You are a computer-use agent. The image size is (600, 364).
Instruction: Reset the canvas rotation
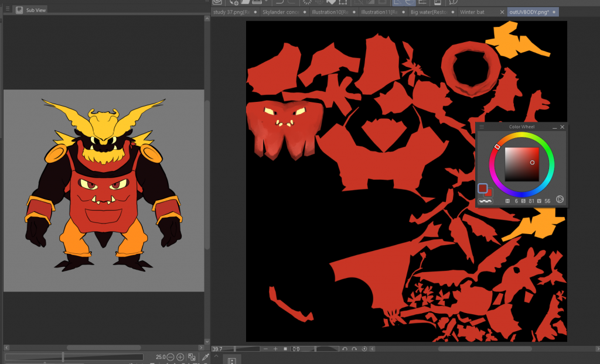[364, 349]
